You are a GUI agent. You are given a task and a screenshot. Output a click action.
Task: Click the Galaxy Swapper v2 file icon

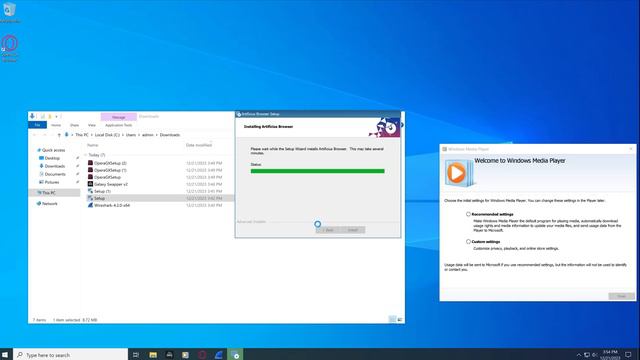coord(90,184)
